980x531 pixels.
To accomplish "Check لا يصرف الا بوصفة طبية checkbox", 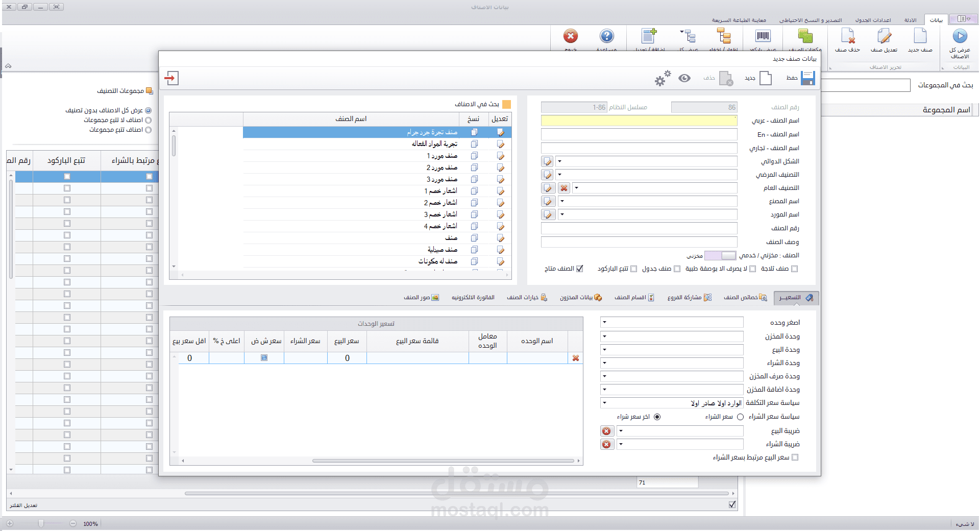I will click(x=752, y=269).
